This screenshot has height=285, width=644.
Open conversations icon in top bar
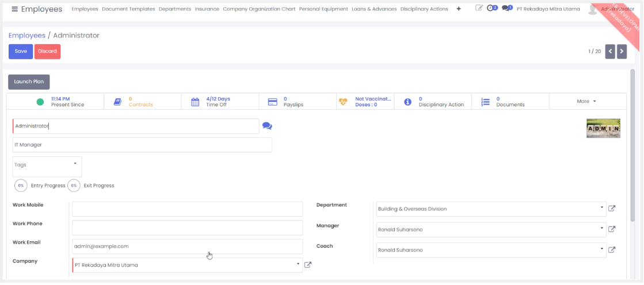tap(506, 9)
